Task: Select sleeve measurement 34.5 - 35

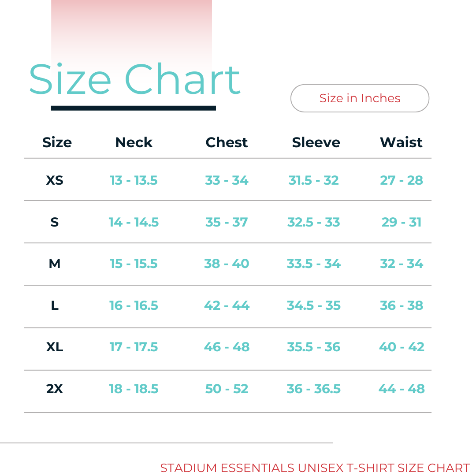Action: point(313,305)
